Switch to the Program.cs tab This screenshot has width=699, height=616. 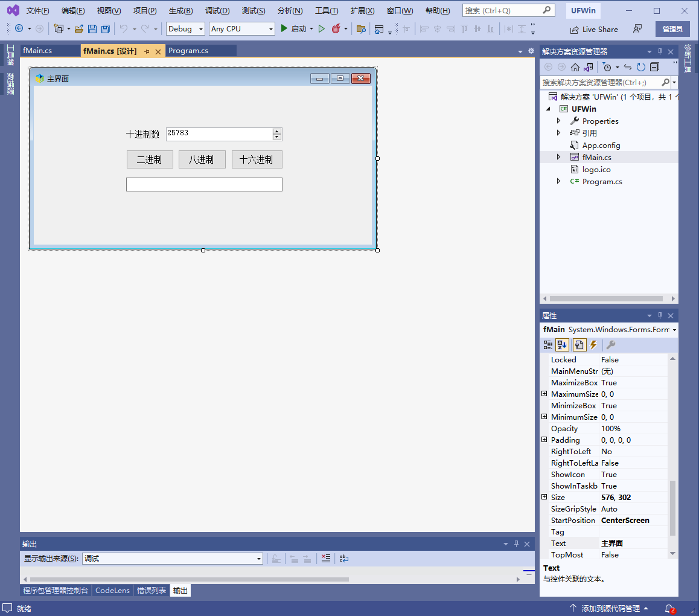coord(188,51)
